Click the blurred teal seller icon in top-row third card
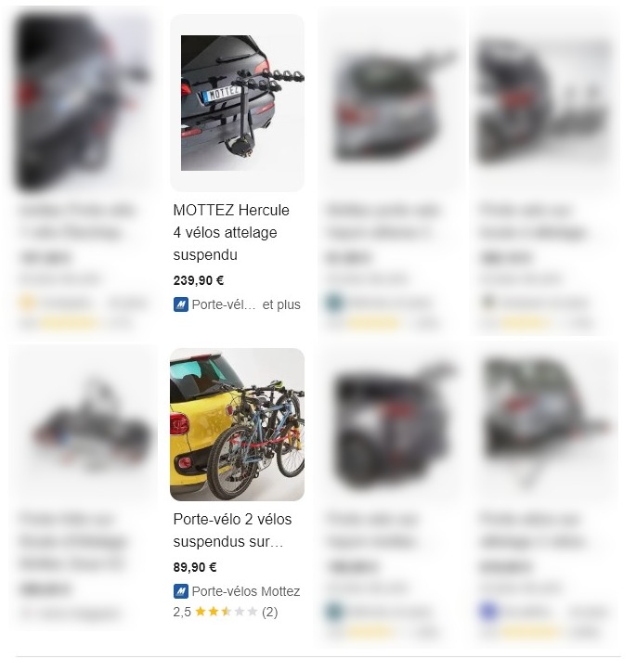This screenshot has width=636, height=672. coord(334,303)
